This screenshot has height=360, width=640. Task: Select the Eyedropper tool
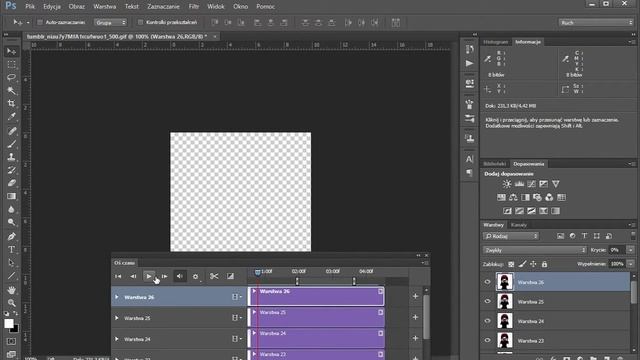(11, 117)
